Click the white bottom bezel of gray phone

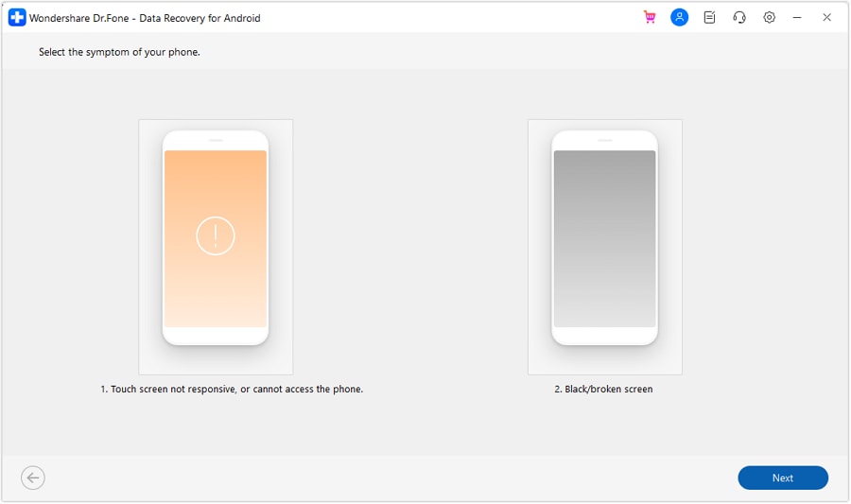604,336
